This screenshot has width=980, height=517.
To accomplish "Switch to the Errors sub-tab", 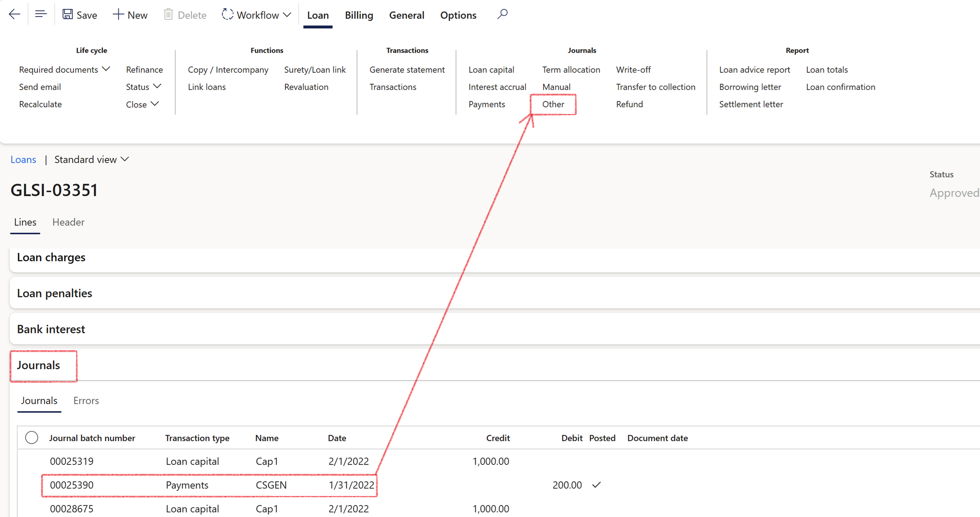I will (86, 400).
